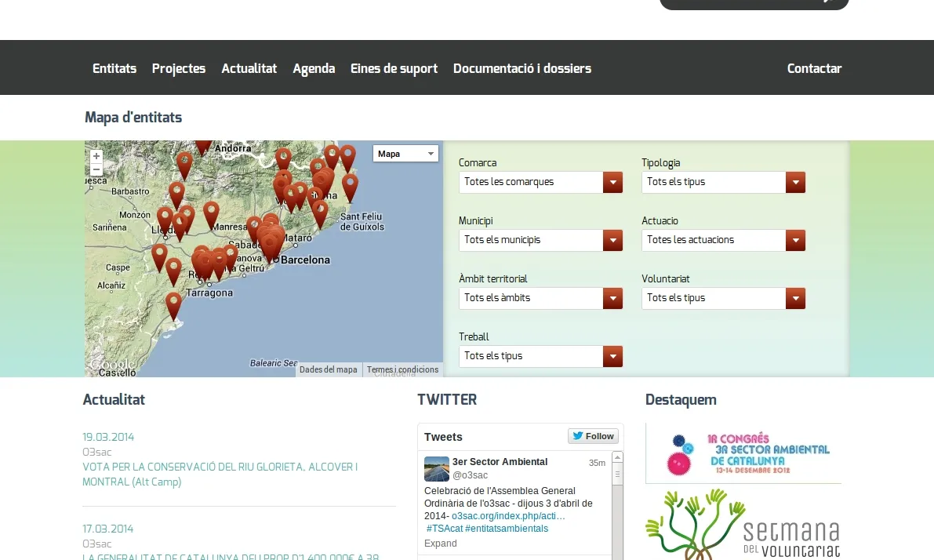The width and height of the screenshot is (934, 560).
Task: Open the o3sac.org link in tweet
Action: click(508, 516)
